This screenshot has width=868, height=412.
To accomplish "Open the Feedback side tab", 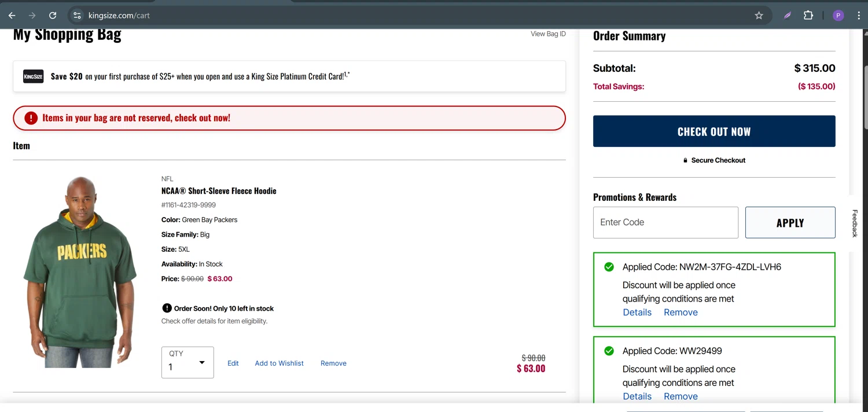I will [x=855, y=223].
